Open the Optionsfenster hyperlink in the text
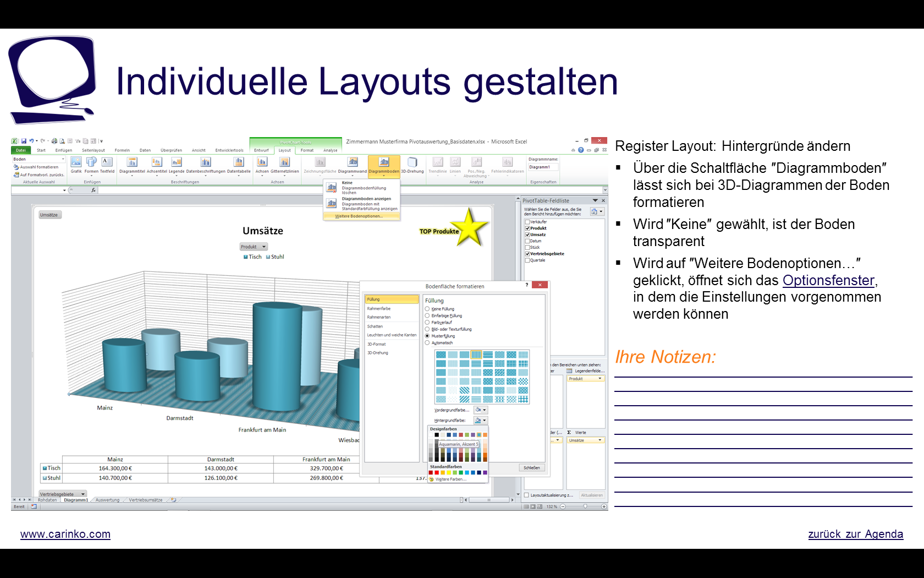The image size is (924, 578). (828, 280)
